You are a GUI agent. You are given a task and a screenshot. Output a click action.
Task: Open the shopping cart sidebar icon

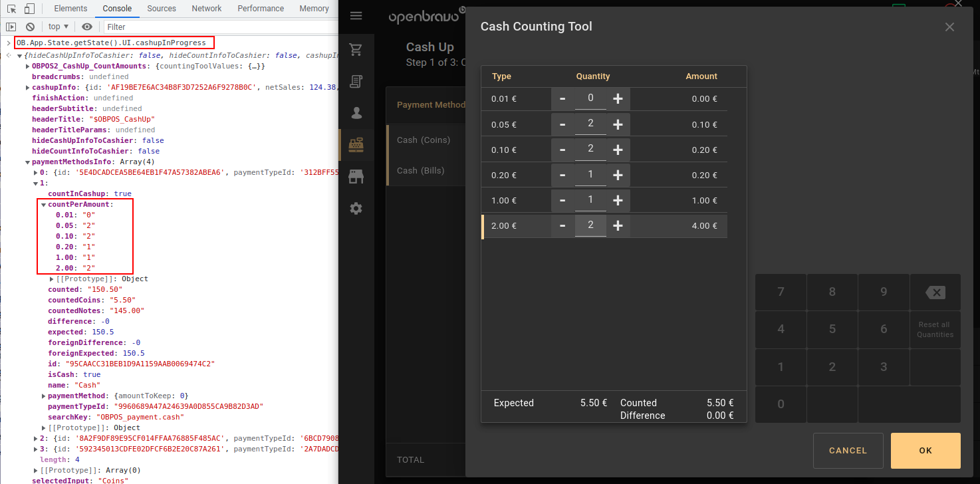coord(356,50)
